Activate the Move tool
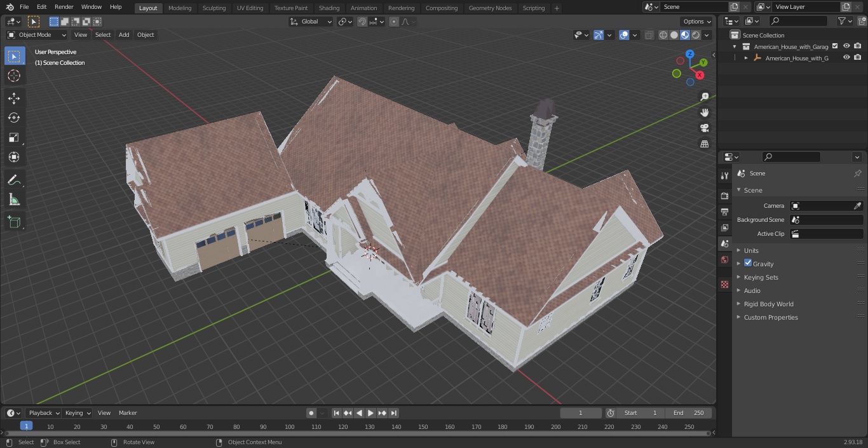This screenshot has height=448, width=868. tap(14, 98)
